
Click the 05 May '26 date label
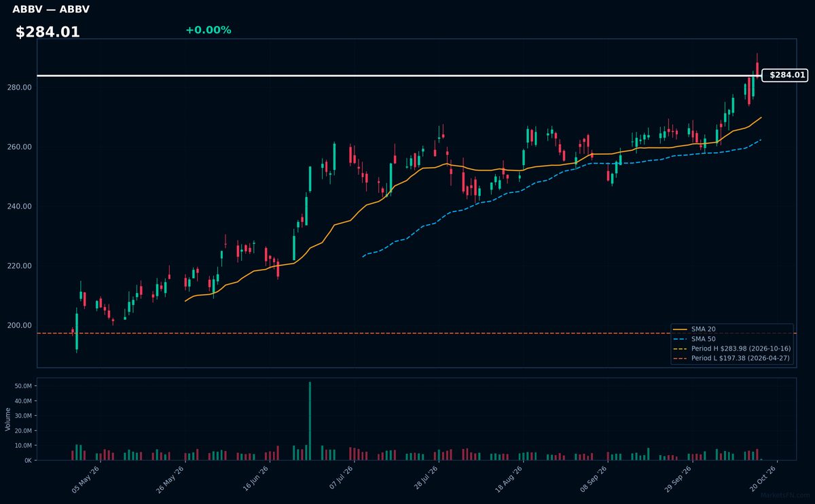[x=85, y=479]
